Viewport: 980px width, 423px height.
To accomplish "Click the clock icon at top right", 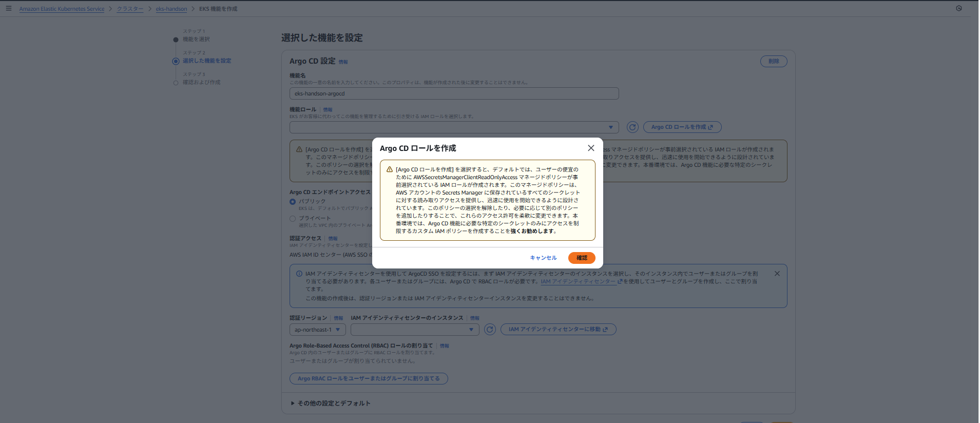I will point(959,8).
